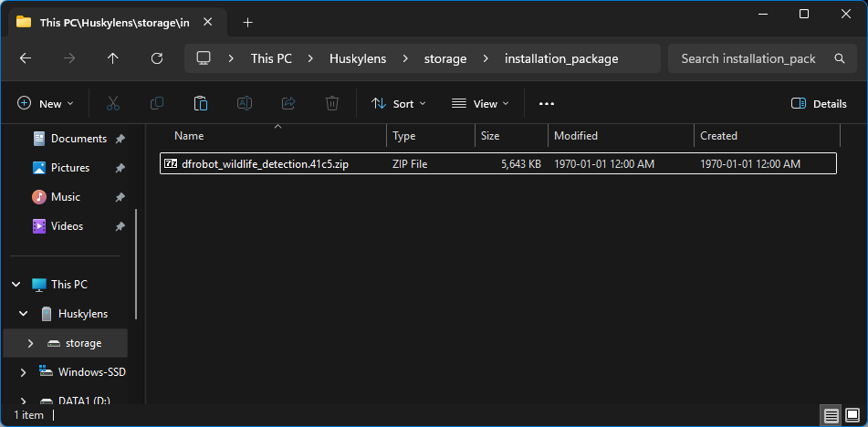
Task: Switch to large thumbnails view in status bar
Action: click(853, 415)
